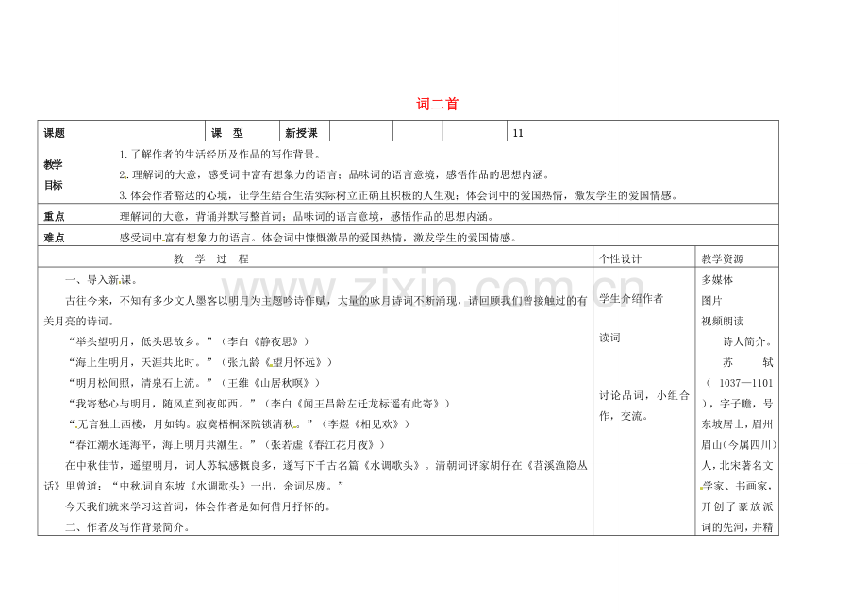Click the quote 举头望明月，低头思故乡
Image resolution: width=868 pixels, height=614 pixels.
pyautogui.click(x=188, y=341)
